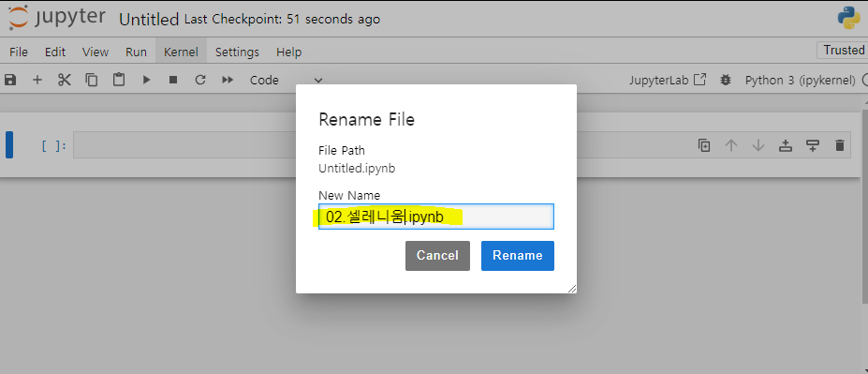
Task: Copy the cell using the toolbar copy icon
Action: tap(92, 81)
